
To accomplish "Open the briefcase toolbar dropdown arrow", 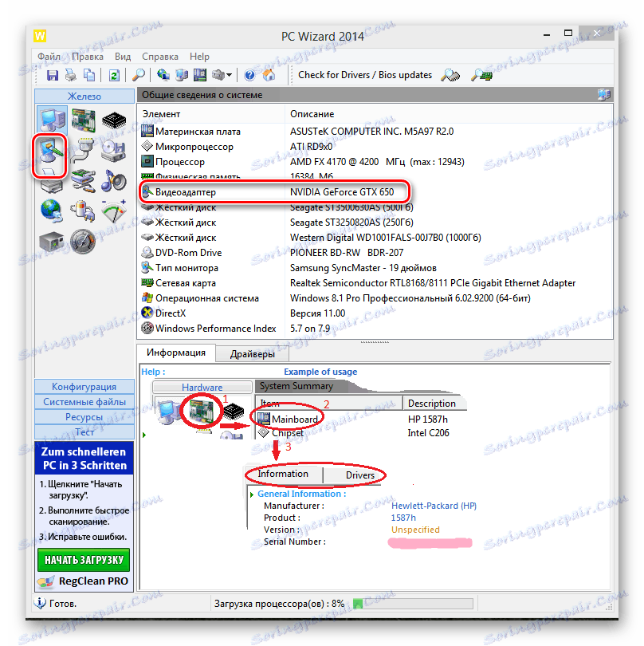I will (x=230, y=75).
